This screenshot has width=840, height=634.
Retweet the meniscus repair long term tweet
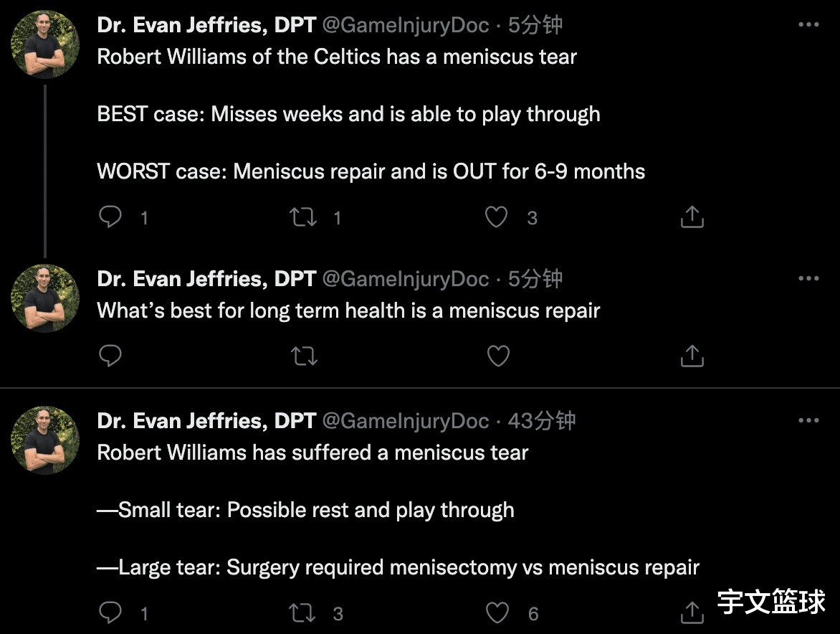click(304, 356)
